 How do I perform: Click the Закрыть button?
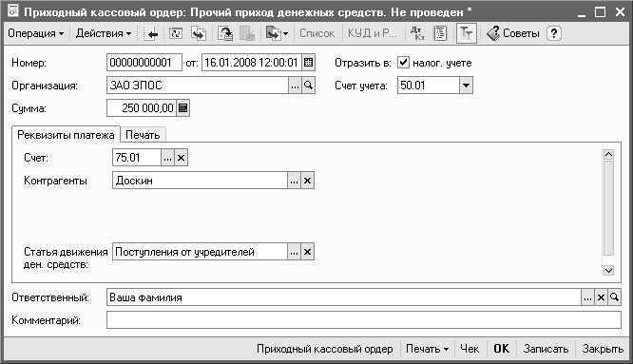pos(603,349)
